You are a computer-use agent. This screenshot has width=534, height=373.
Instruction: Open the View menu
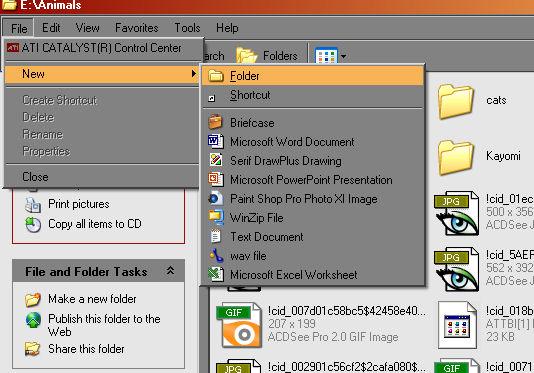pos(88,28)
